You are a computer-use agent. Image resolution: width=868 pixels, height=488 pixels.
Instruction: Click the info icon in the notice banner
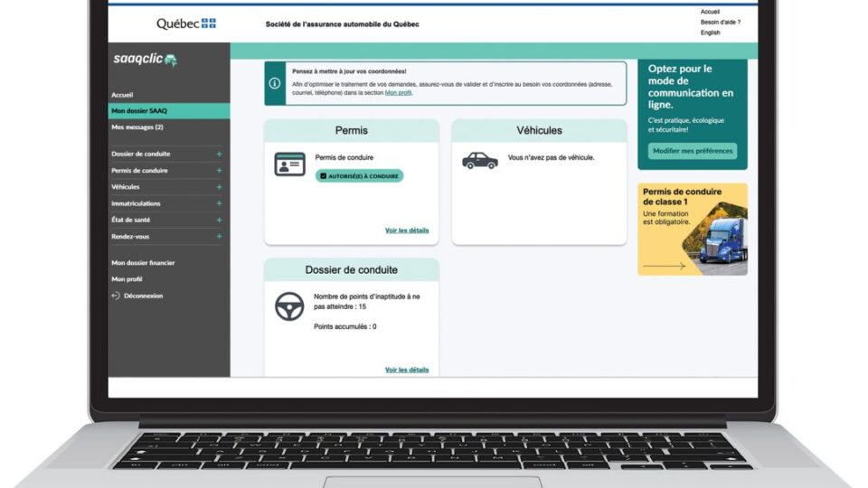[275, 83]
